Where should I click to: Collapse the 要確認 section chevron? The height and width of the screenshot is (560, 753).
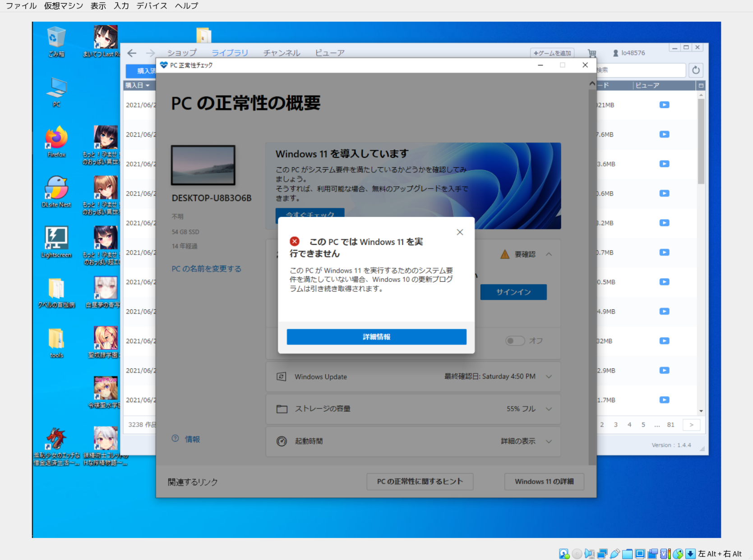(x=549, y=254)
